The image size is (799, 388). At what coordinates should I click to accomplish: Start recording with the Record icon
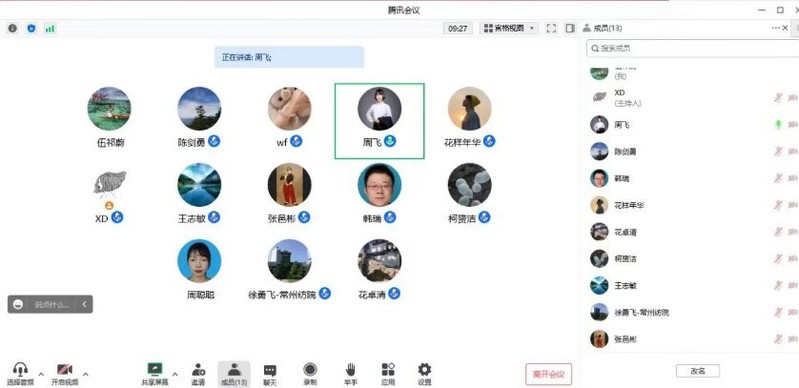click(310, 374)
